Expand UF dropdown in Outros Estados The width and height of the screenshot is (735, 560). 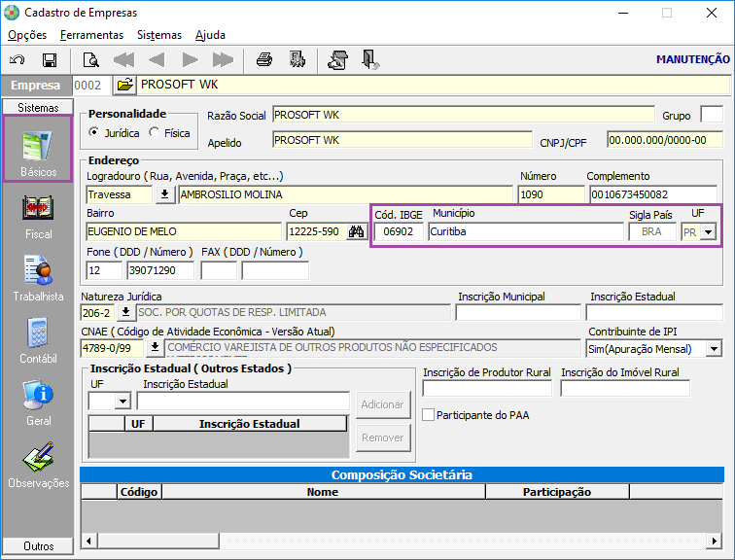pyautogui.click(x=122, y=402)
